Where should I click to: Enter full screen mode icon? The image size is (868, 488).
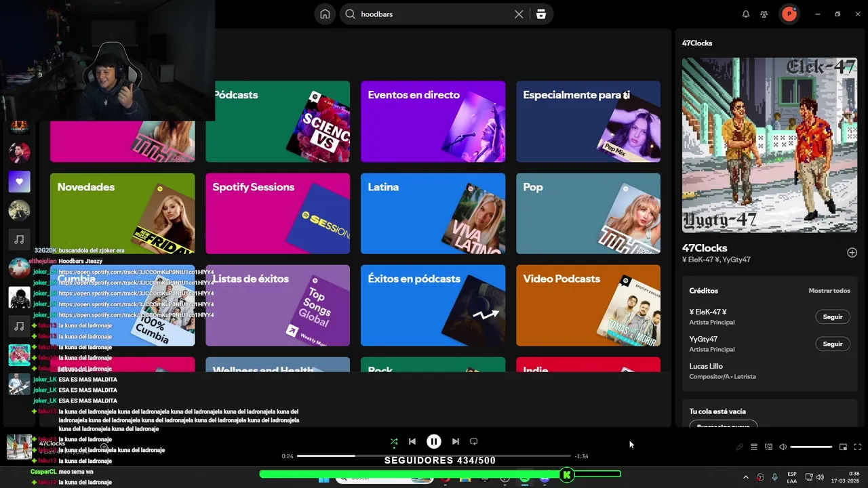[857, 447]
